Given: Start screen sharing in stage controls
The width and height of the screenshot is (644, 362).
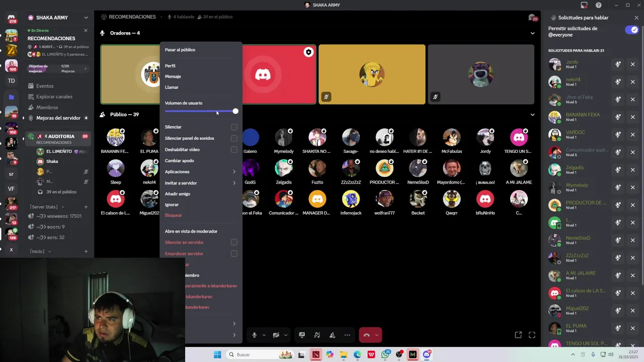Looking at the screenshot, I should 302,335.
